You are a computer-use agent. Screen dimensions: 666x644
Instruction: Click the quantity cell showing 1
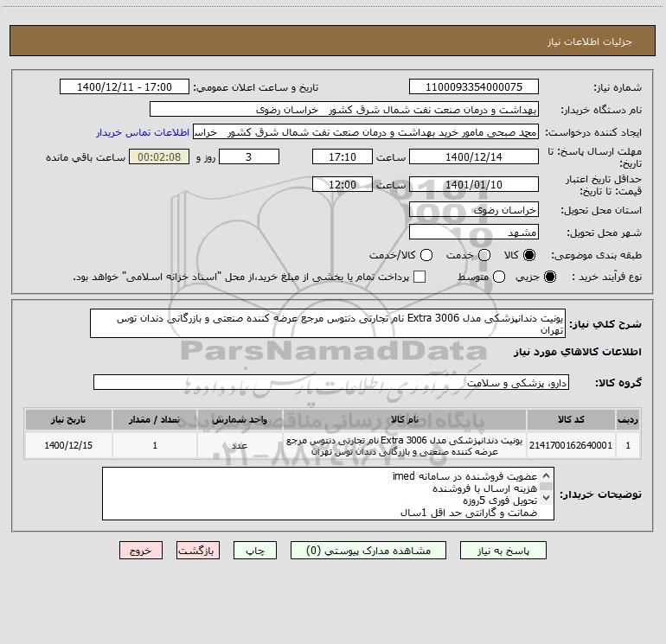(x=155, y=445)
